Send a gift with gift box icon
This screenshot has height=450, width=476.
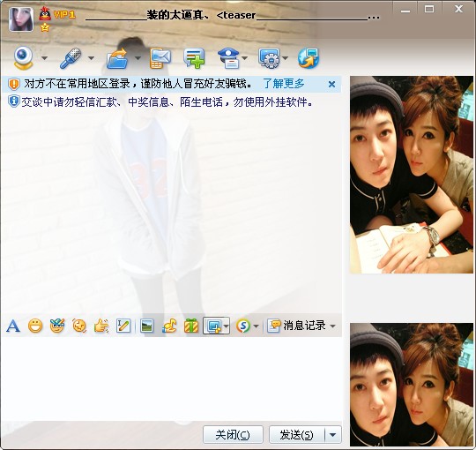(191, 326)
